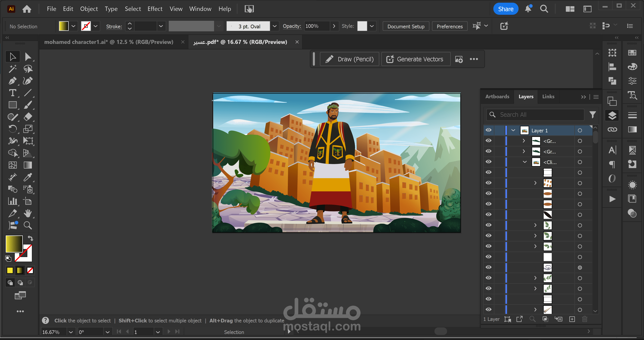
Task: Choose the Magic Wand tool
Action: [13, 69]
